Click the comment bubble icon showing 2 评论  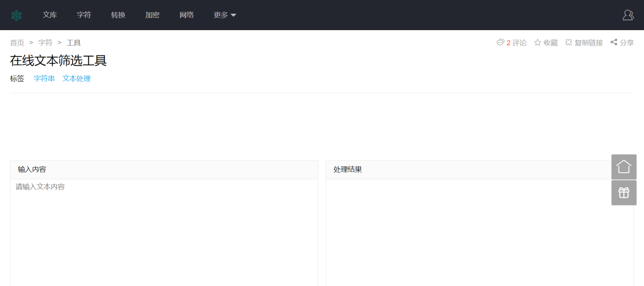click(500, 42)
